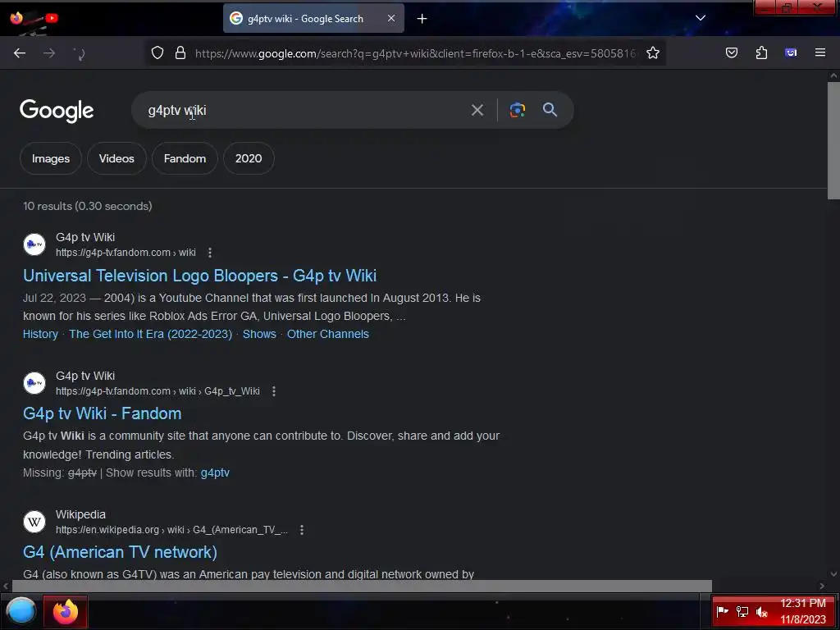Image resolution: width=840 pixels, height=630 pixels.
Task: Open the History sitelink
Action: (40, 334)
